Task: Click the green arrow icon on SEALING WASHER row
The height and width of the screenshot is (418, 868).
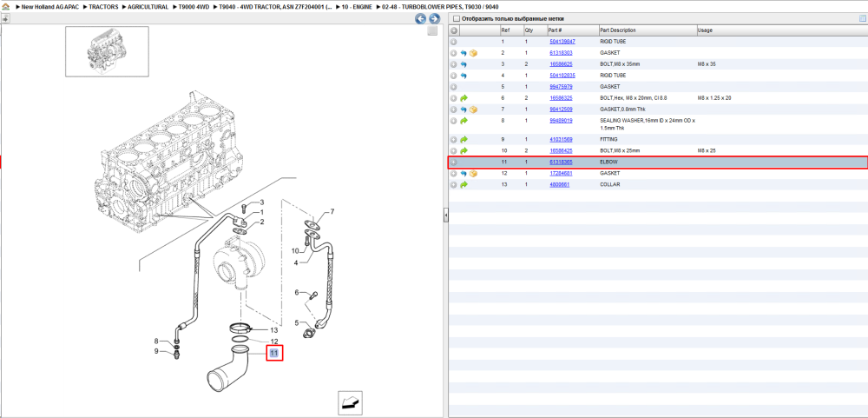Action: point(464,120)
